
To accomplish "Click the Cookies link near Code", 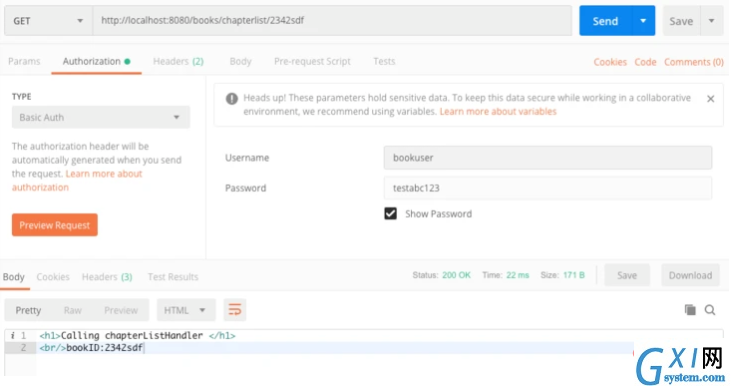I will 610,62.
